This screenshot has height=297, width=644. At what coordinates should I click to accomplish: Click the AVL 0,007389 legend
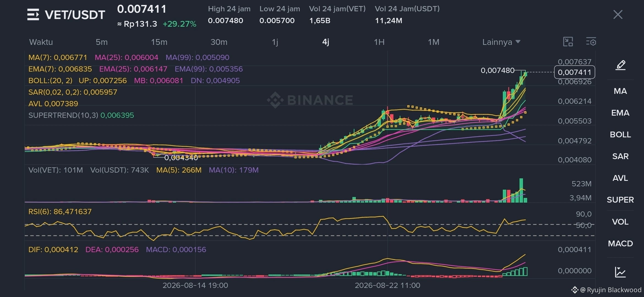point(53,104)
